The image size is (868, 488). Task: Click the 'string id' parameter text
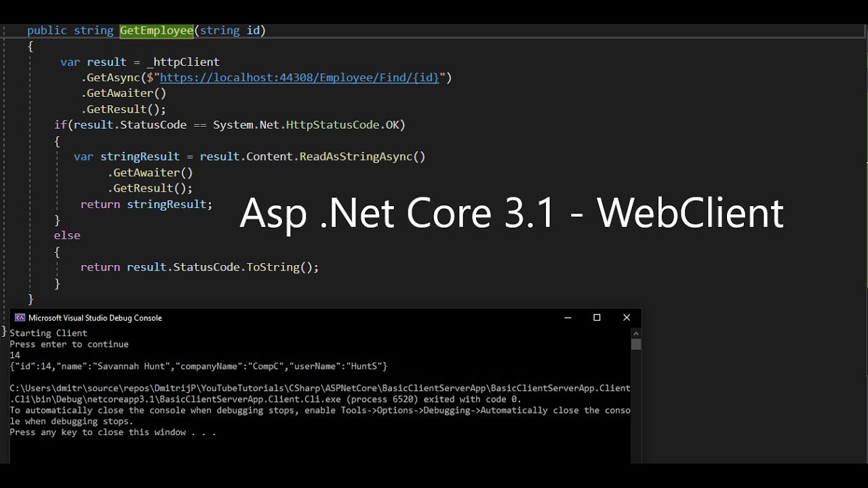(230, 30)
